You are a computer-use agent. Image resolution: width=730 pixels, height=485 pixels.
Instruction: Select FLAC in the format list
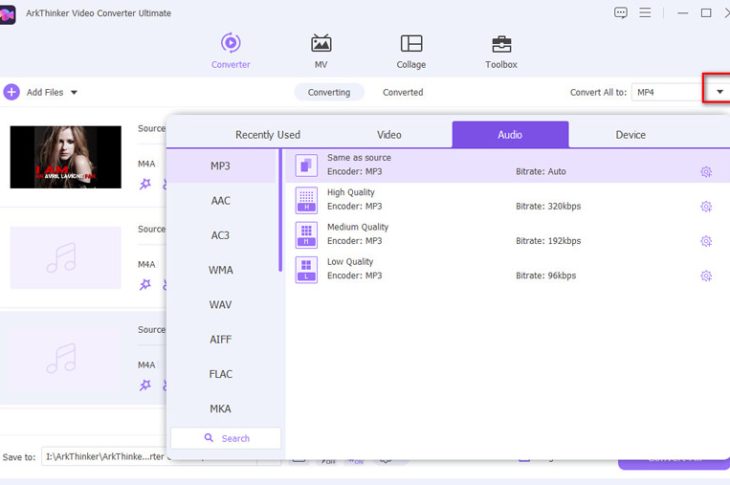point(221,374)
